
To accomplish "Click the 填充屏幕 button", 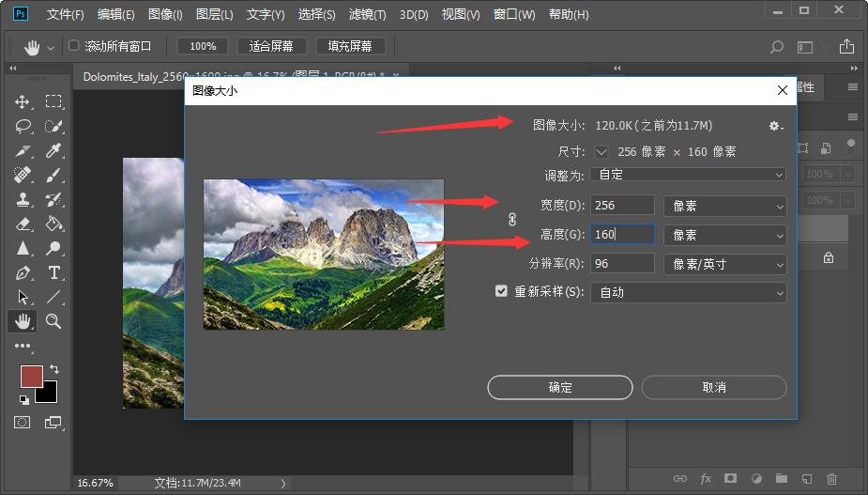I will tap(350, 46).
